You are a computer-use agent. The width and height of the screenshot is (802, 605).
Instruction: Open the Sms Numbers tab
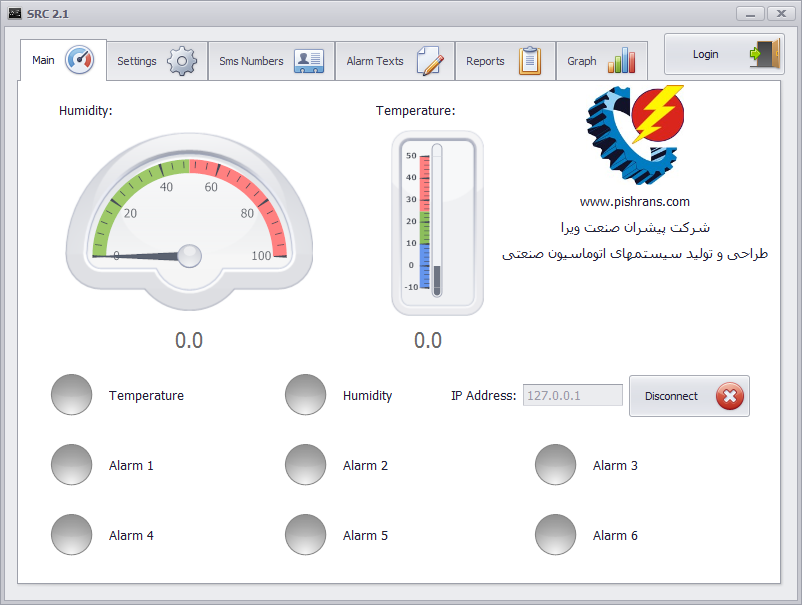tap(271, 61)
